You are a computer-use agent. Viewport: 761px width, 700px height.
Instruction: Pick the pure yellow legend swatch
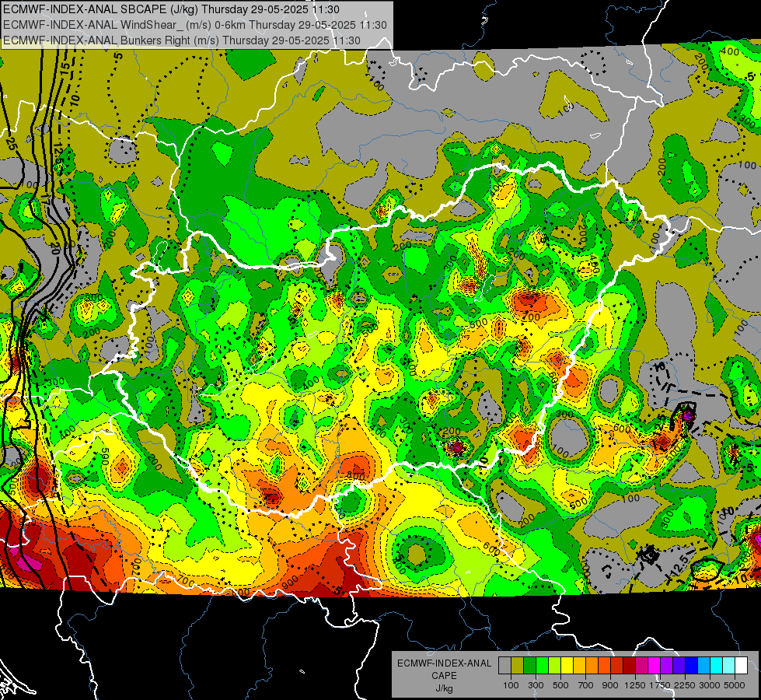(x=567, y=666)
